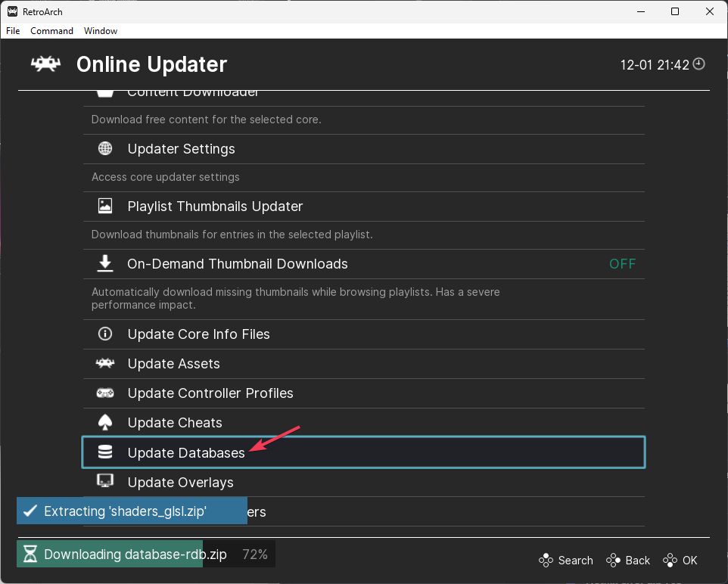
Task: Click the database-rdb.zip download progress bar
Action: (146, 554)
